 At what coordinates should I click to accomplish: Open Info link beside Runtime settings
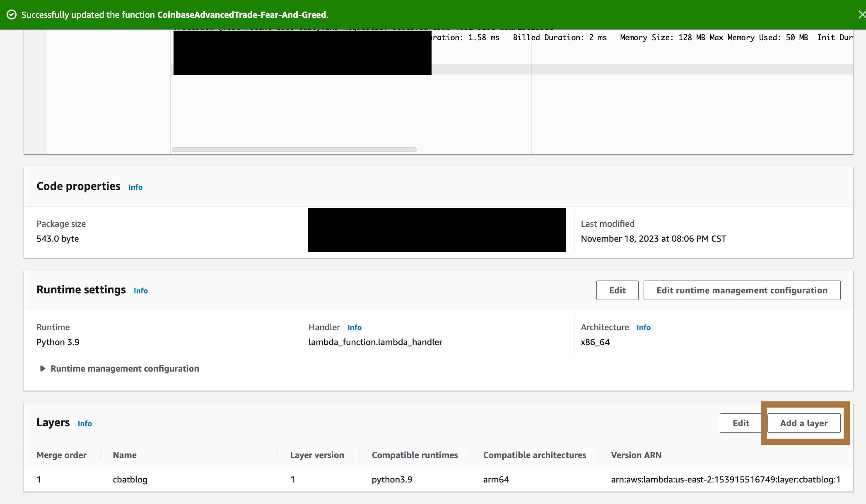tap(140, 290)
